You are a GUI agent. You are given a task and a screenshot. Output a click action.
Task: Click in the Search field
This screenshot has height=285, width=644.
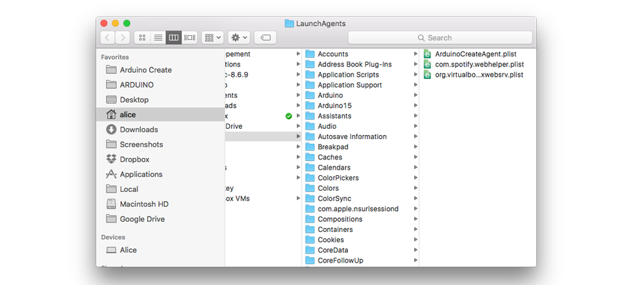click(x=440, y=37)
